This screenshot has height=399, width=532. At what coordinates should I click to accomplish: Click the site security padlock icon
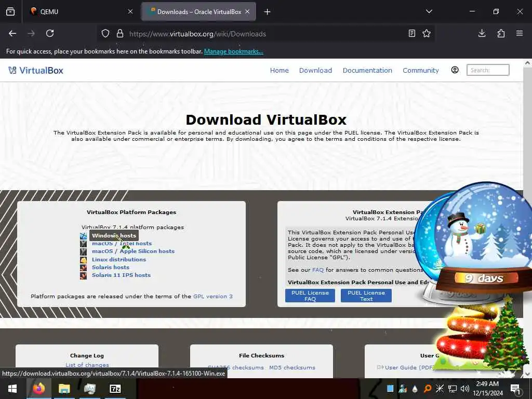120,34
